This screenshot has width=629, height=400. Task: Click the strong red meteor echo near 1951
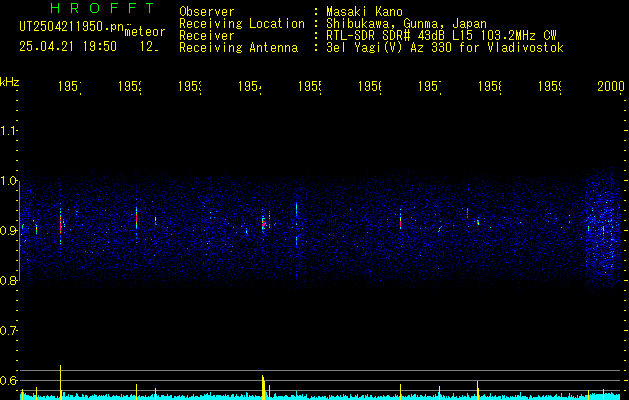click(x=61, y=224)
